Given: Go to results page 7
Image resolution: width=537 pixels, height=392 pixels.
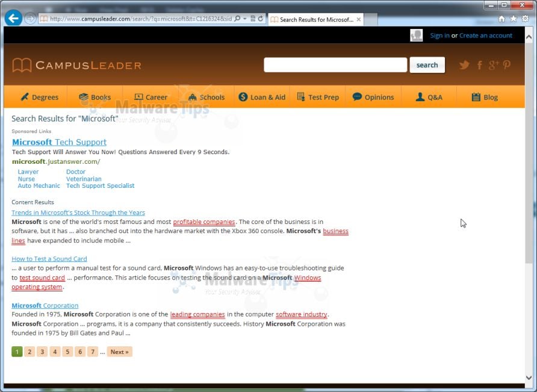Looking at the screenshot, I should [x=93, y=352].
